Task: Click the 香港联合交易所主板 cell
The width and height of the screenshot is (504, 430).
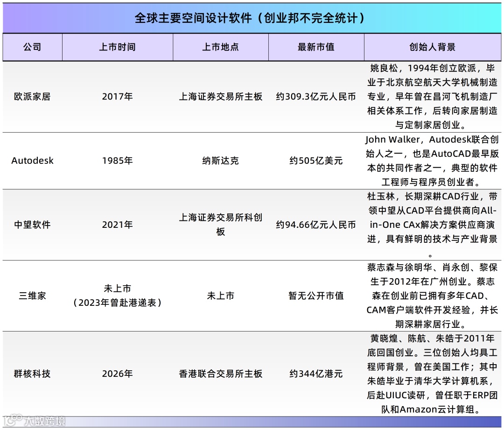Action: (220, 374)
